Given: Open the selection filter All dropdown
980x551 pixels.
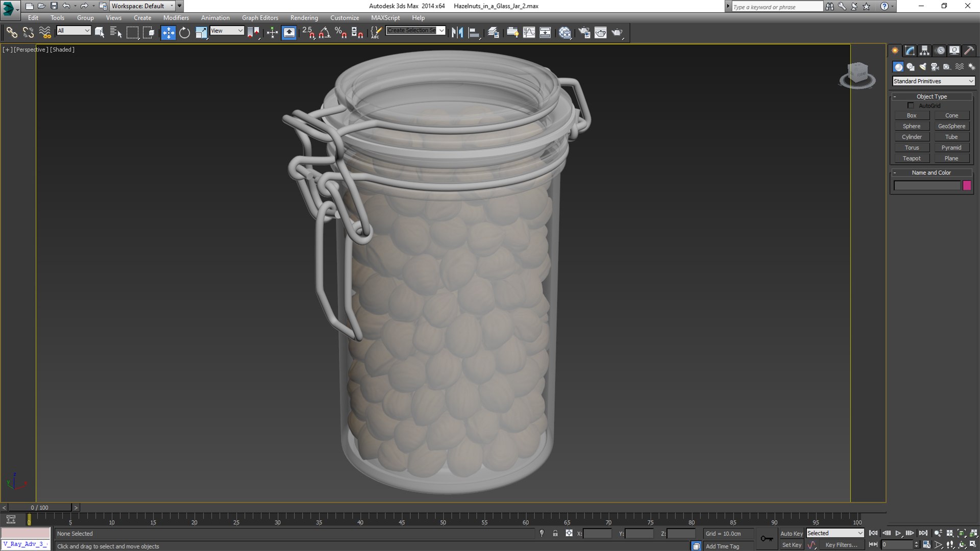Looking at the screenshot, I should pyautogui.click(x=73, y=31).
